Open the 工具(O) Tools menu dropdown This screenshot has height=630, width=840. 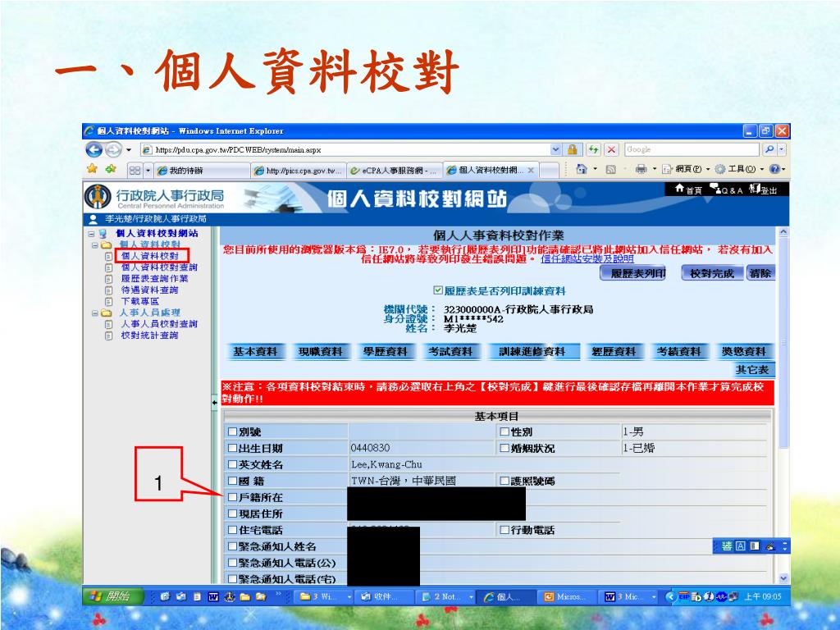click(739, 169)
